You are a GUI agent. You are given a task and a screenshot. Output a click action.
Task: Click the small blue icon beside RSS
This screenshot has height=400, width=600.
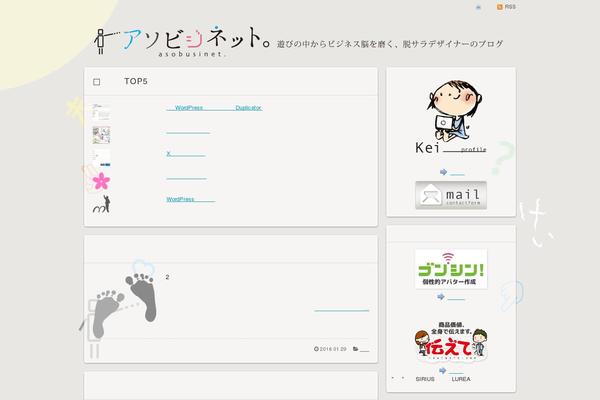(x=478, y=7)
